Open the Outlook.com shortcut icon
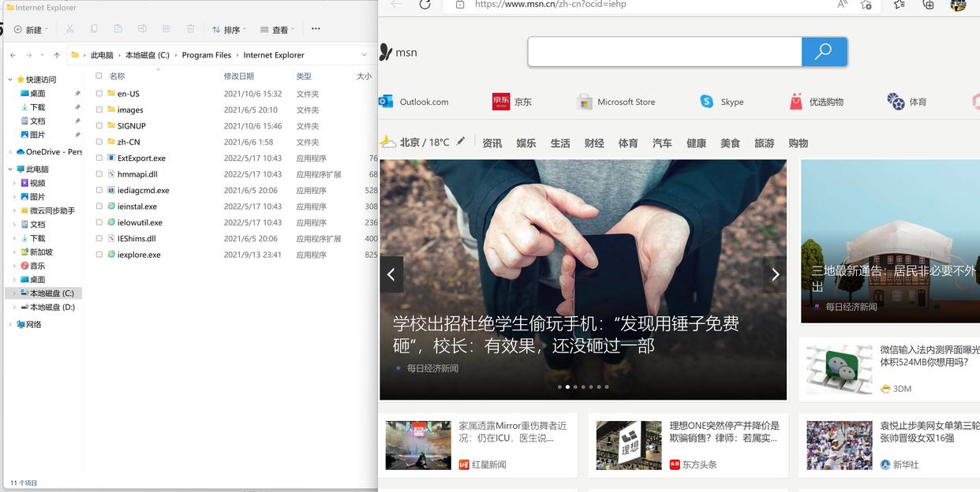The height and width of the screenshot is (492, 980). pyautogui.click(x=387, y=101)
